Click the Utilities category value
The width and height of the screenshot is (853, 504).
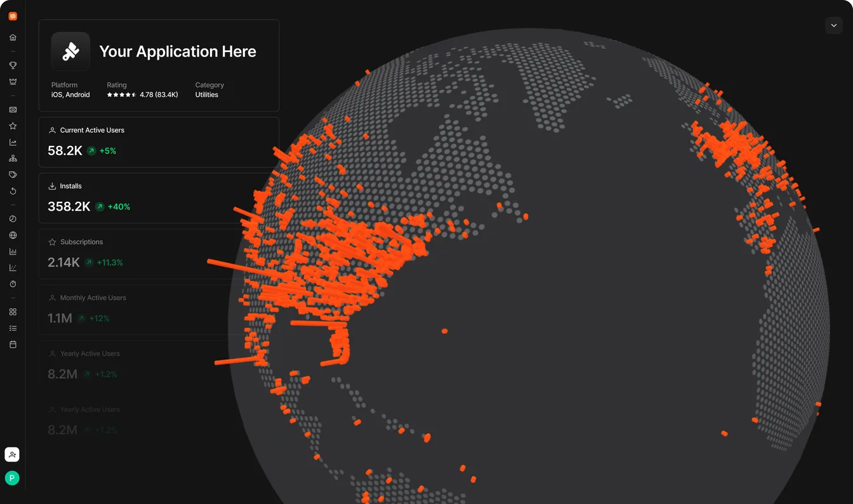click(207, 95)
